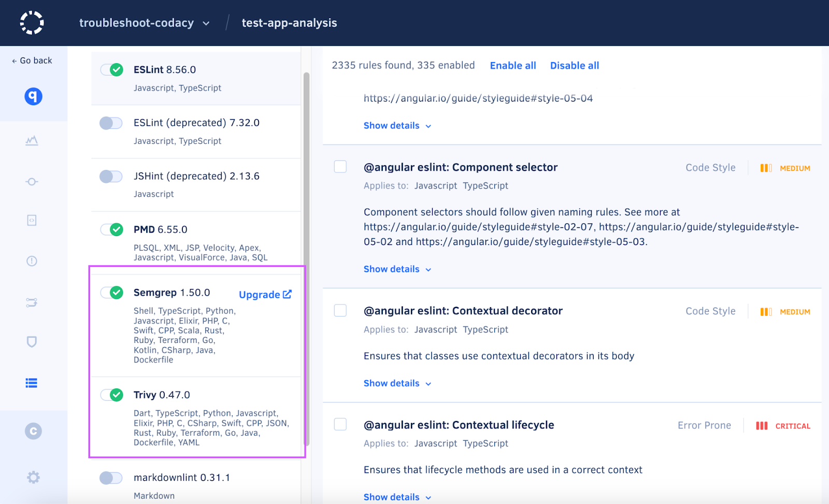Expand Show details for Component selector
This screenshot has height=504, width=829.
[397, 269]
